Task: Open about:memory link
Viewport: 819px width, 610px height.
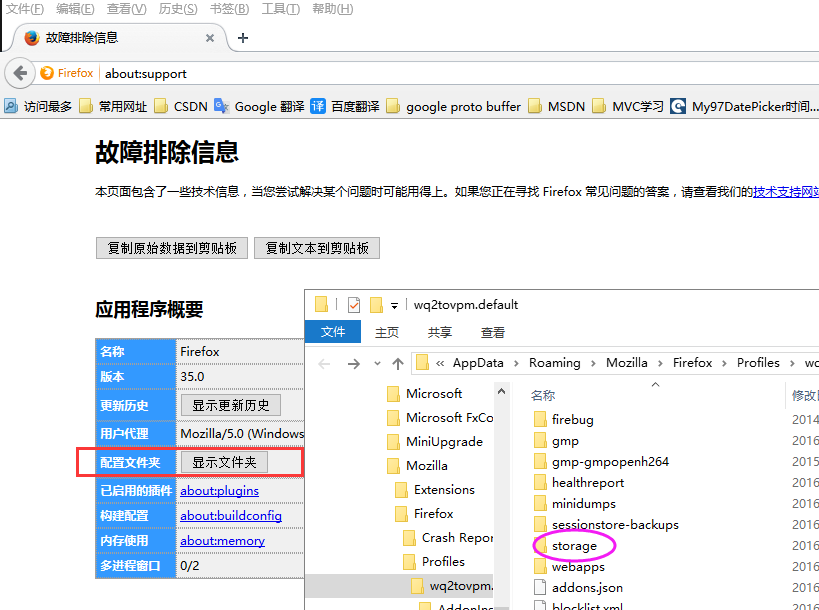Action: tap(223, 541)
